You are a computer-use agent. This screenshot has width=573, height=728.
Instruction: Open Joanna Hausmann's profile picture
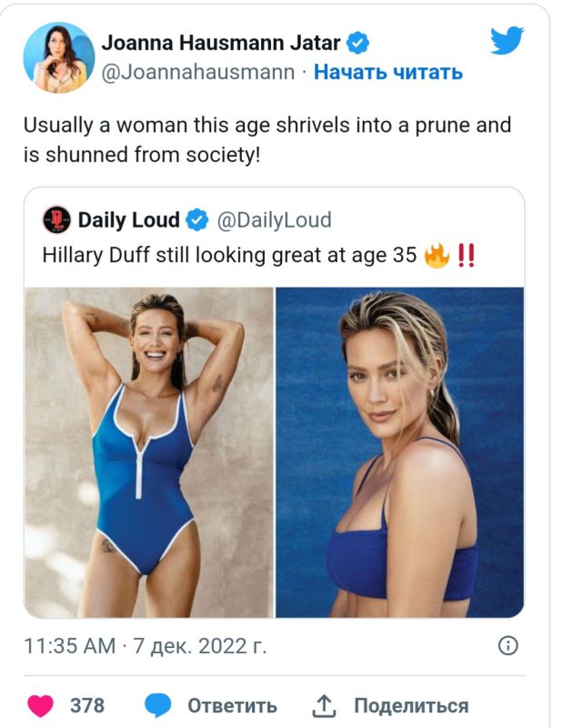(59, 57)
